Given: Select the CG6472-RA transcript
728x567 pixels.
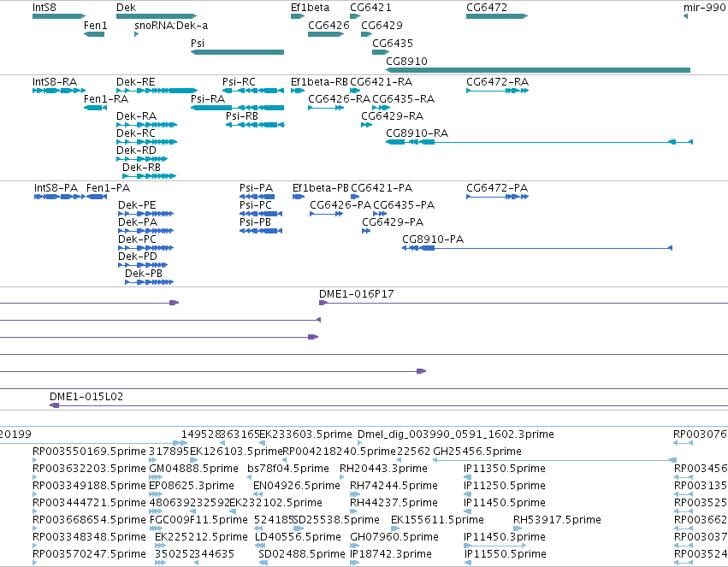Looking at the screenshot, I should click(x=497, y=91).
